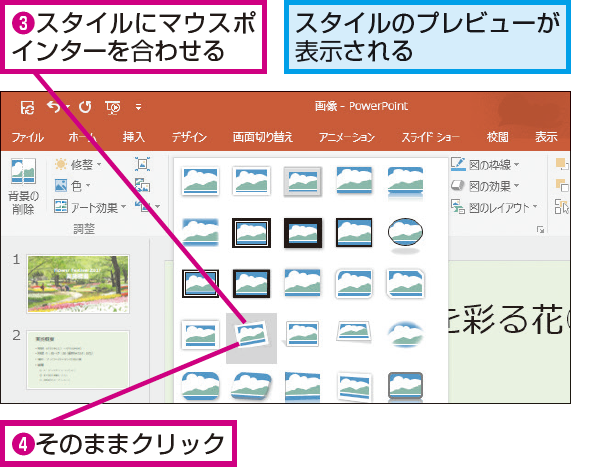
Task: Open Format Picture dialog launcher
Action: [x=540, y=230]
